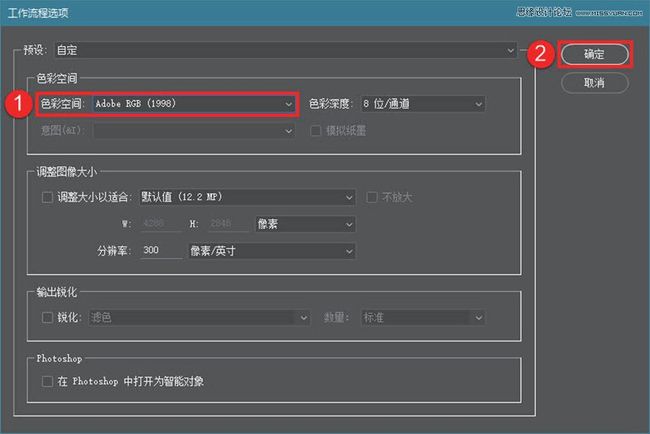Click the 调整图像大小 group label

click(x=67, y=172)
